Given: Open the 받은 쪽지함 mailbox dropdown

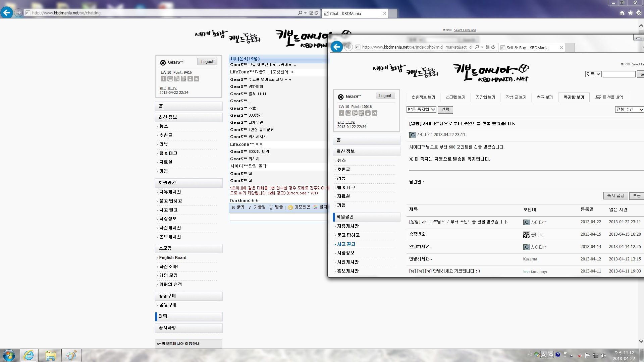Looking at the screenshot, I should [x=421, y=110].
